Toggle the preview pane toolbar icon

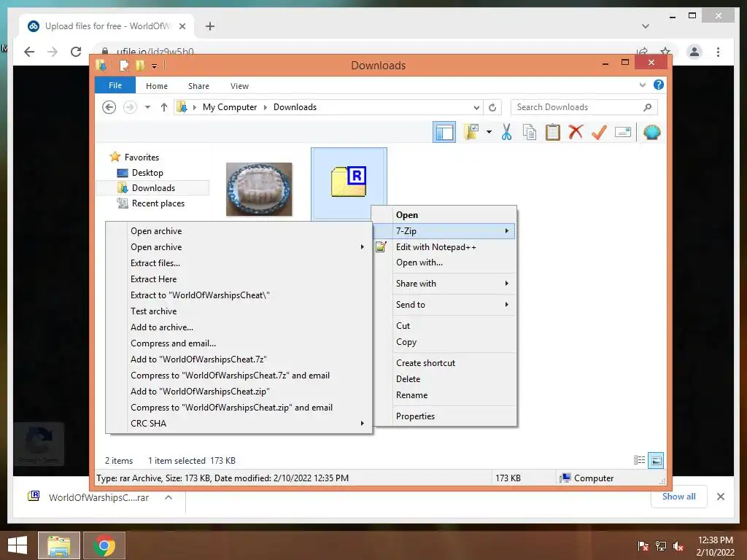click(444, 133)
